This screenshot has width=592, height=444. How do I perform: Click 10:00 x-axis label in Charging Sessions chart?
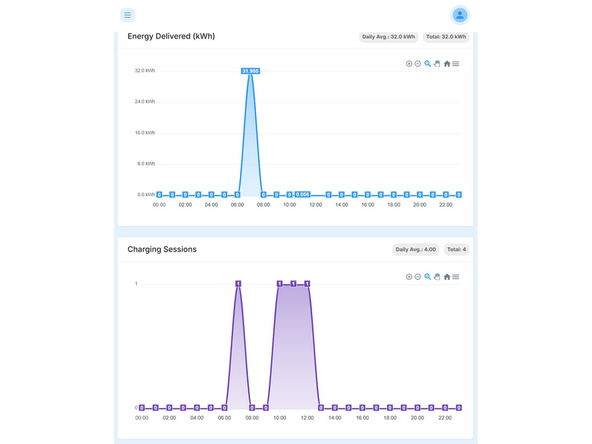pyautogui.click(x=280, y=418)
